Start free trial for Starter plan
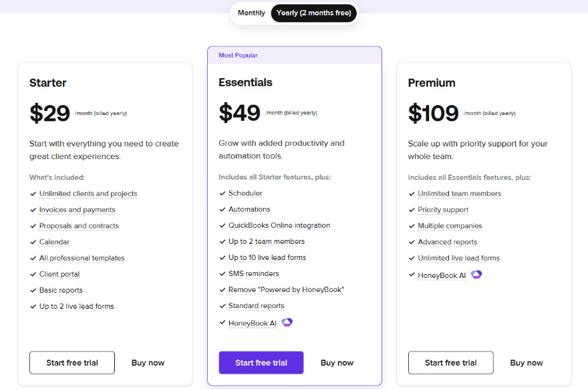588x389 pixels. (72, 363)
